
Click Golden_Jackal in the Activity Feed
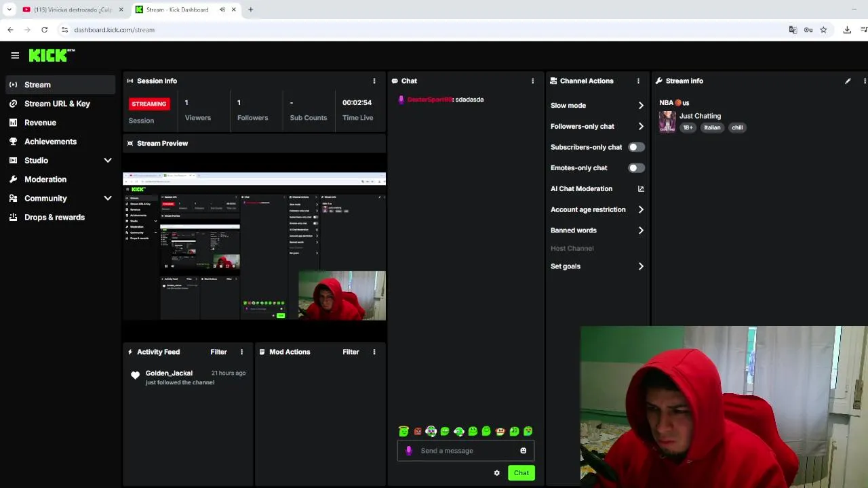coord(169,373)
